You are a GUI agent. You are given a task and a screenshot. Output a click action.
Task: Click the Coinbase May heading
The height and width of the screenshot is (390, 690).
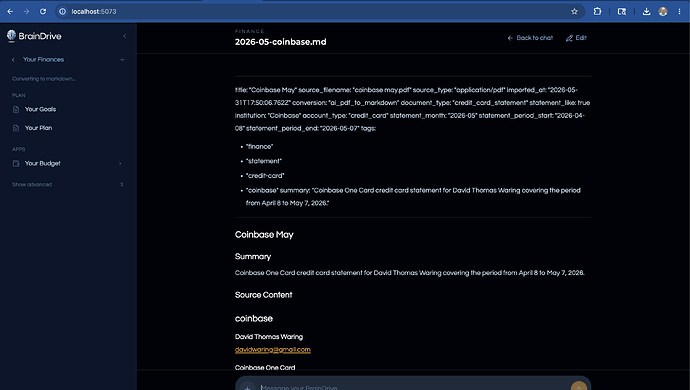tap(264, 235)
